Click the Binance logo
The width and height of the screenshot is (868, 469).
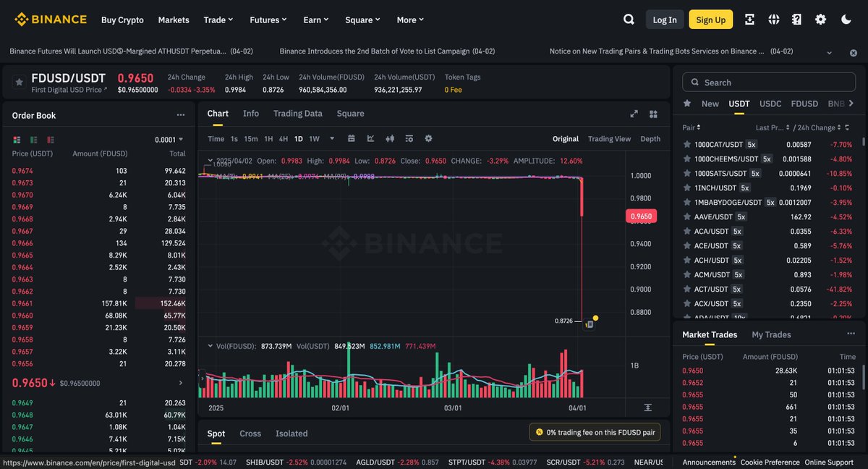pos(51,20)
